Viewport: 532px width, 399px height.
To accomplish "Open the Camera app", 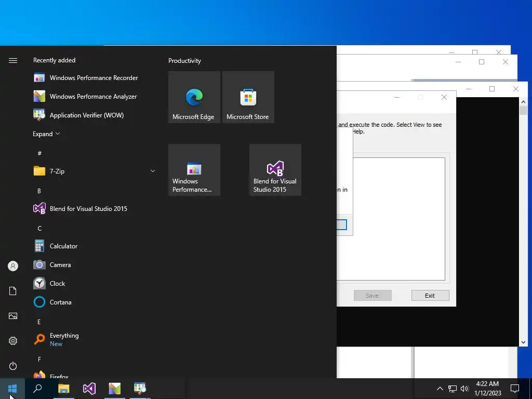I will (x=94, y=264).
